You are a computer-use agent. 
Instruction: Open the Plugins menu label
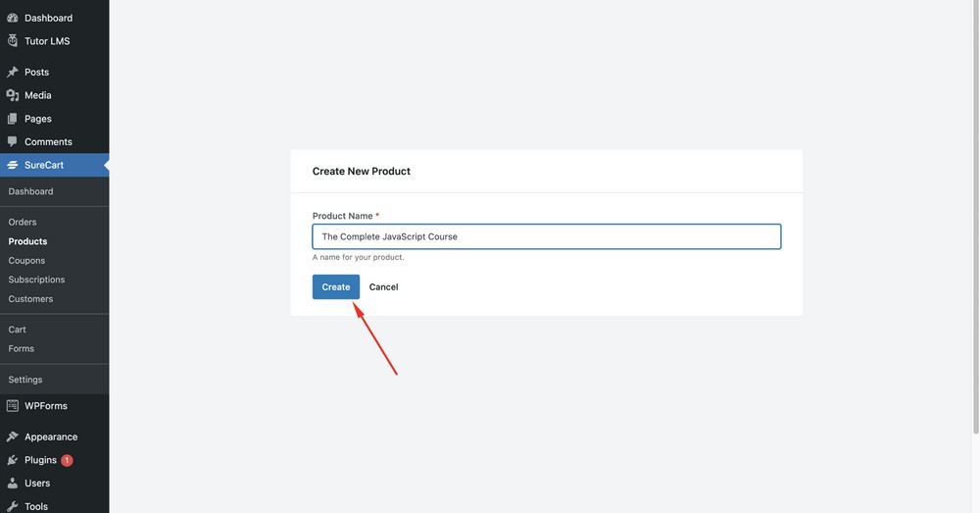40,460
